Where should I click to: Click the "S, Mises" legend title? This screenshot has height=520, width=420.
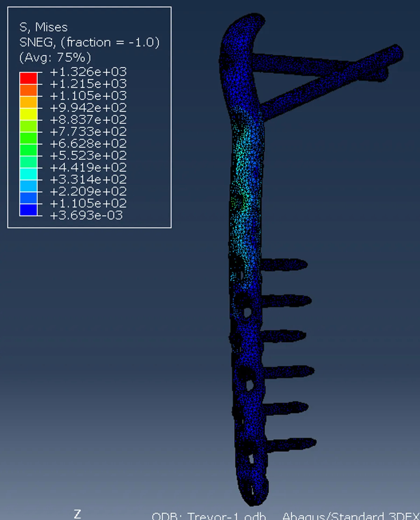click(x=43, y=27)
